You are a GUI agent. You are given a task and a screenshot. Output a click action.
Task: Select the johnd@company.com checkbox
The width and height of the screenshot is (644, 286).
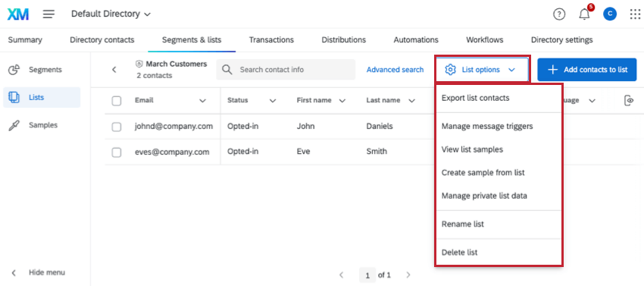[x=117, y=127]
